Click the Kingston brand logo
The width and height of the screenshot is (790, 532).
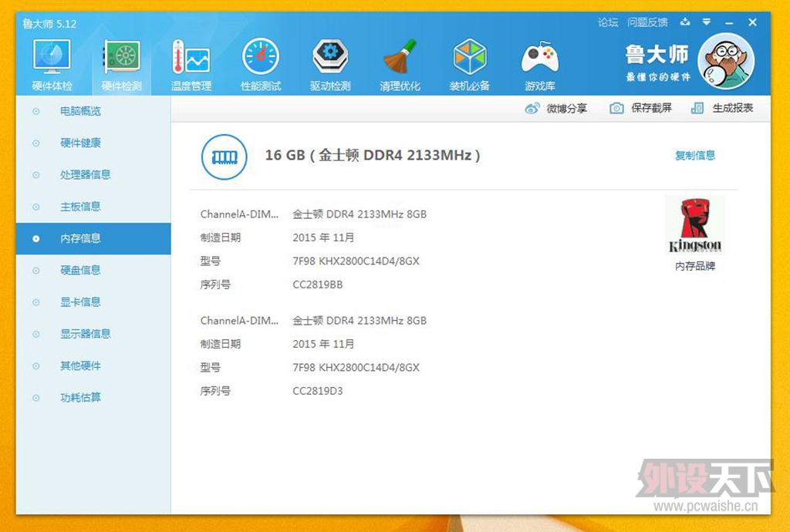(x=695, y=225)
